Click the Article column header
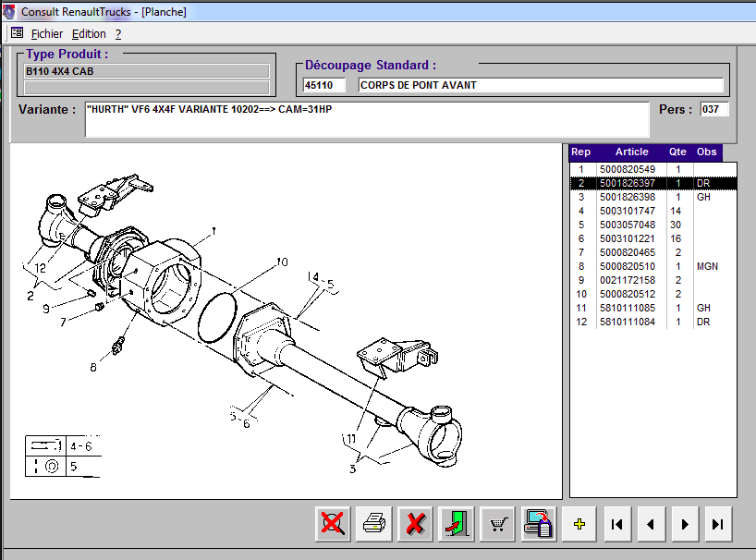This screenshot has width=756, height=560. coord(631,152)
